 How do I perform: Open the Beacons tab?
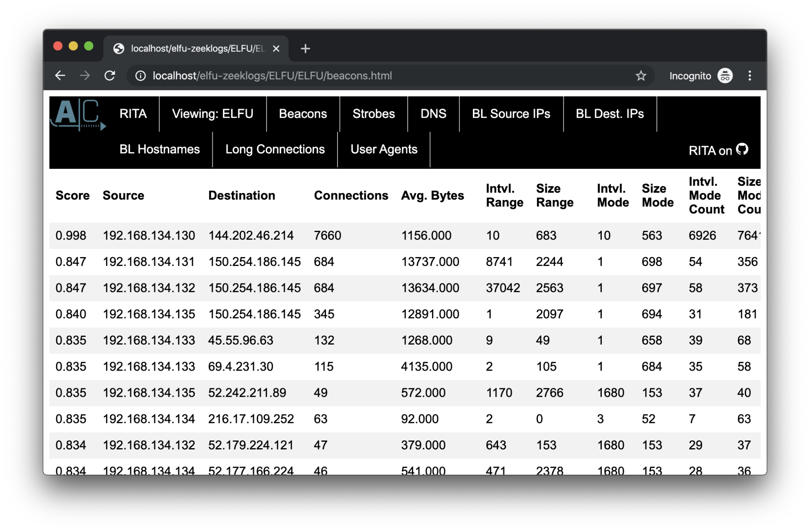pyautogui.click(x=303, y=114)
